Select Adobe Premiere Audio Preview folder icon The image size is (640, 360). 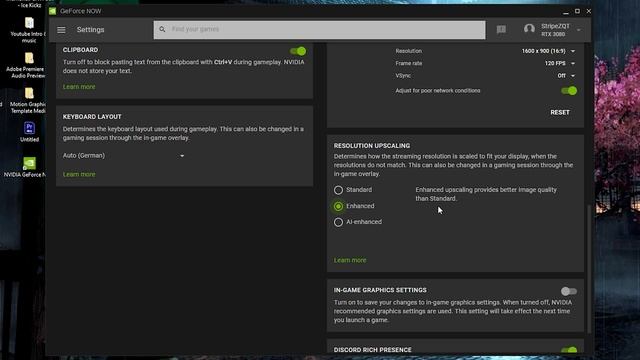[29, 58]
